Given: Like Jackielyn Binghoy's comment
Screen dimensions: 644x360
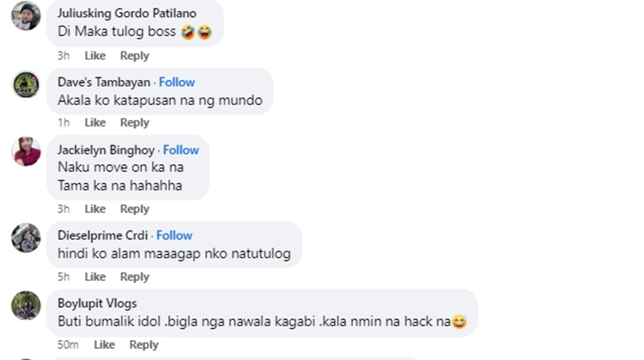Looking at the screenshot, I should click(94, 209).
